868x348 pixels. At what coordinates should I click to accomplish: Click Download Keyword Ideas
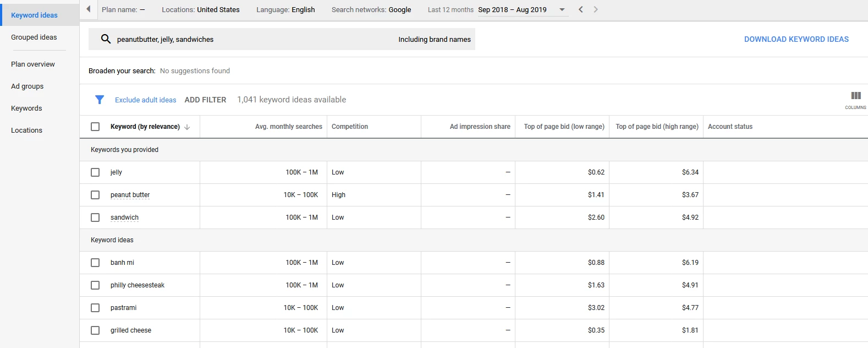[796, 39]
